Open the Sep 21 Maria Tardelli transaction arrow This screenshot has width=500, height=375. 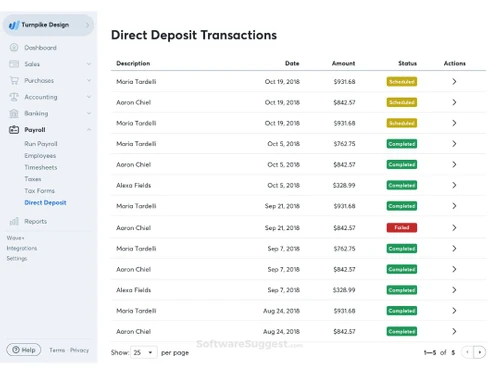point(454,206)
